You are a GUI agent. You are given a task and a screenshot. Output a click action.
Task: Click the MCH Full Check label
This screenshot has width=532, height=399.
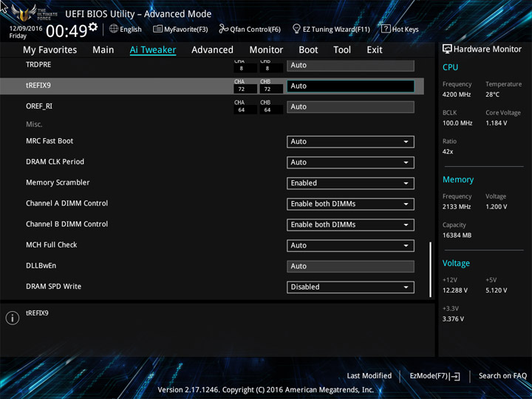tap(52, 245)
